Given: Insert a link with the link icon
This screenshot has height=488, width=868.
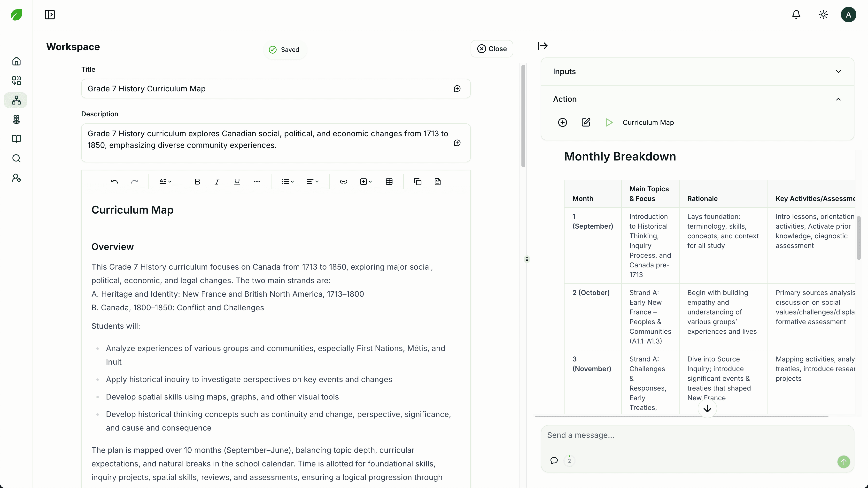Looking at the screenshot, I should pyautogui.click(x=343, y=182).
